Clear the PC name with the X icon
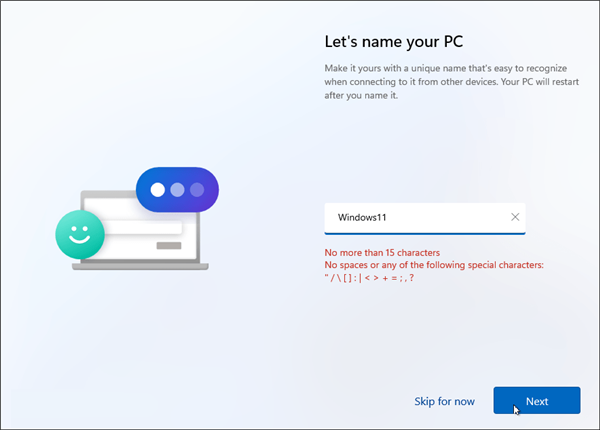This screenshot has width=600, height=430. pyautogui.click(x=515, y=217)
